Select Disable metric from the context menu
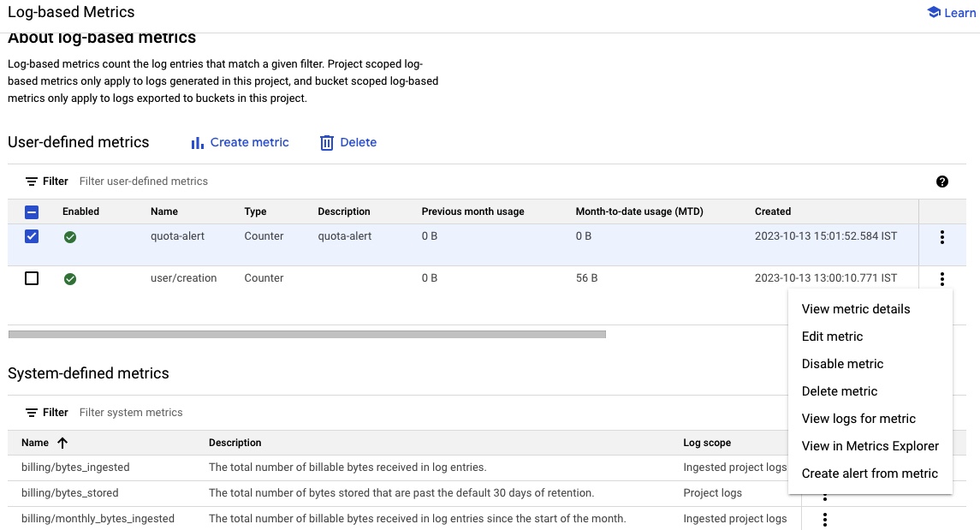 tap(842, 364)
